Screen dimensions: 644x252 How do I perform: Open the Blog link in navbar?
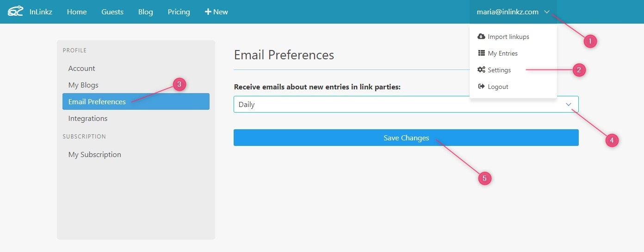point(145,12)
